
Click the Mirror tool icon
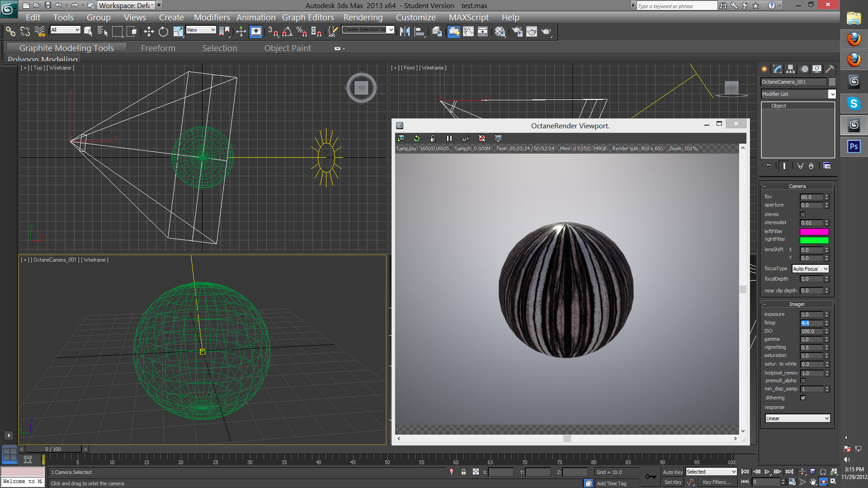[x=405, y=32]
